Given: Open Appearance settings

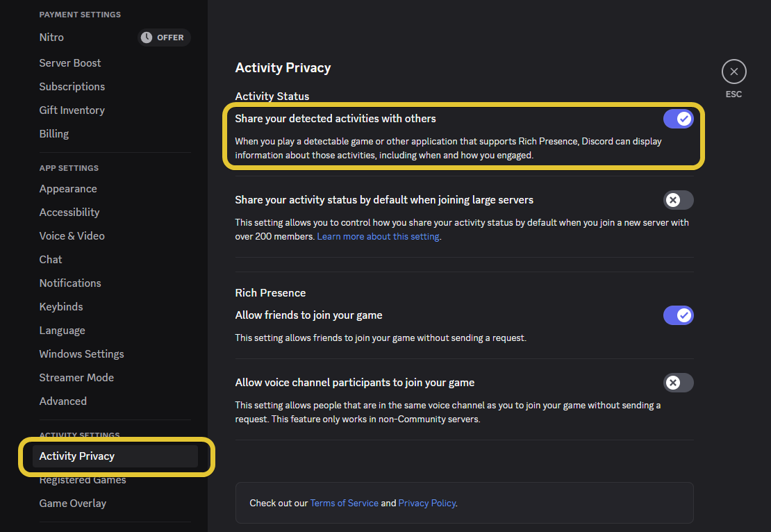Looking at the screenshot, I should pos(68,189).
